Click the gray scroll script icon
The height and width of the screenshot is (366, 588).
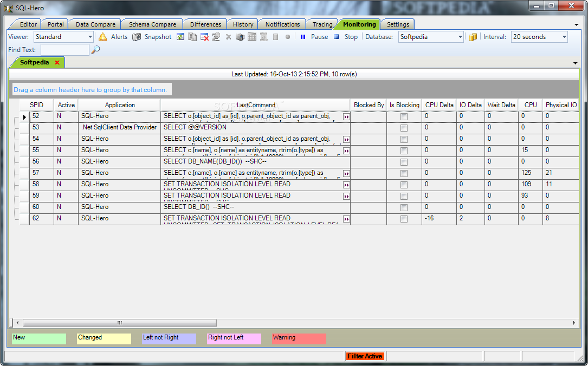264,37
